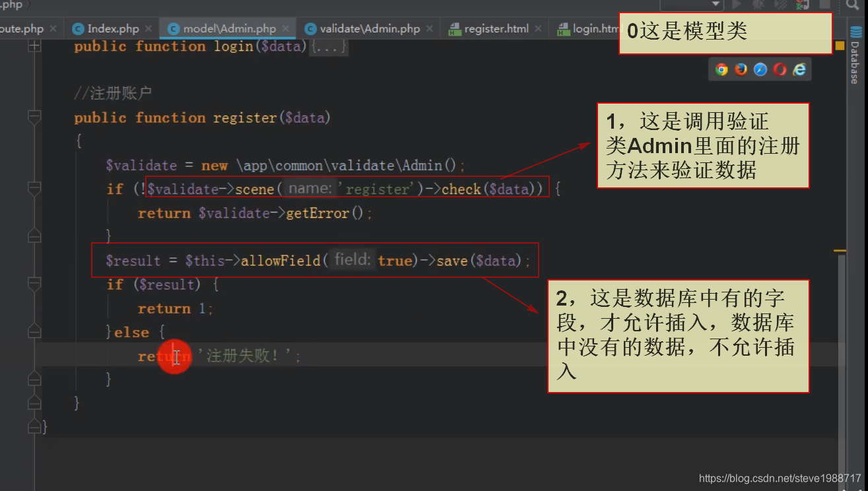Click the Run button in toolbar

coord(737,5)
